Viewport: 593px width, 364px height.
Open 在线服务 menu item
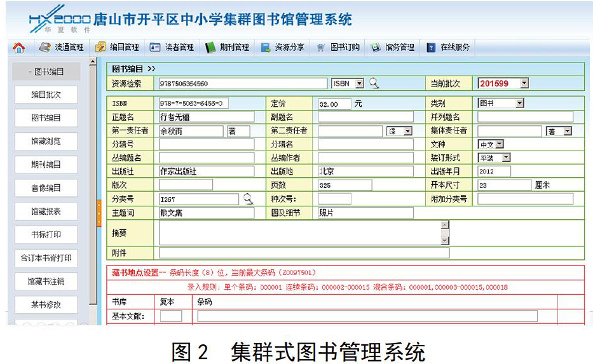click(455, 47)
